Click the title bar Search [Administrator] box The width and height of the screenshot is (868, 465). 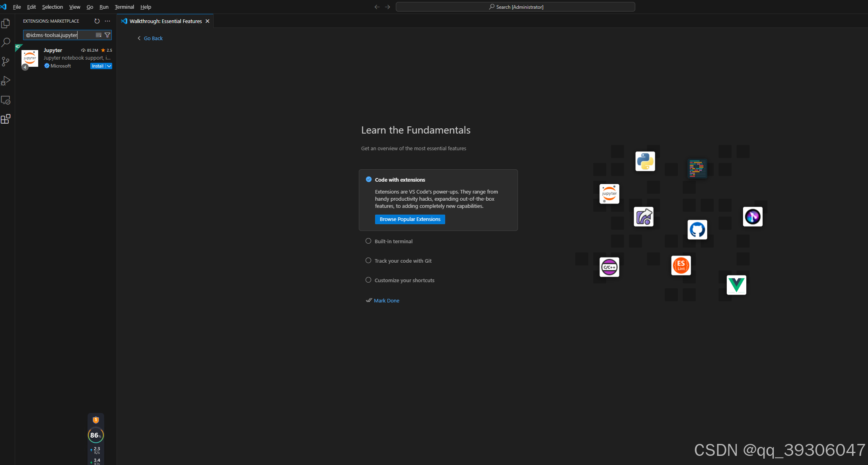tap(516, 7)
